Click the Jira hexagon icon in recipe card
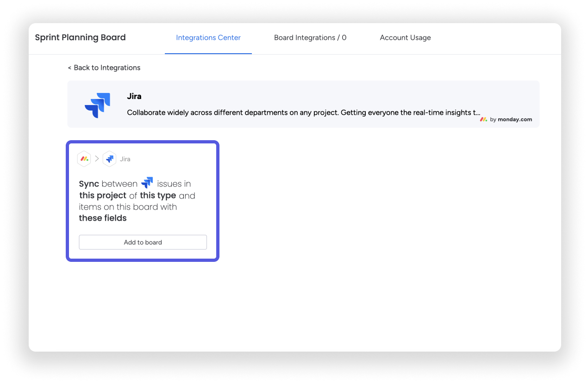 click(110, 159)
